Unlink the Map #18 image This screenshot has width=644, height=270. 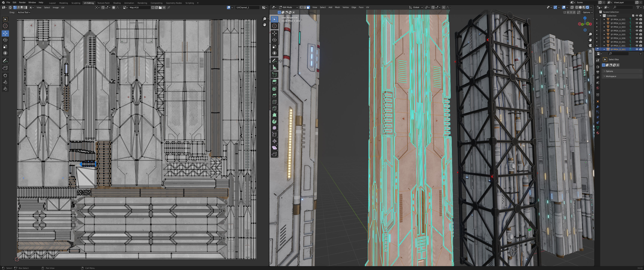coord(164,7)
